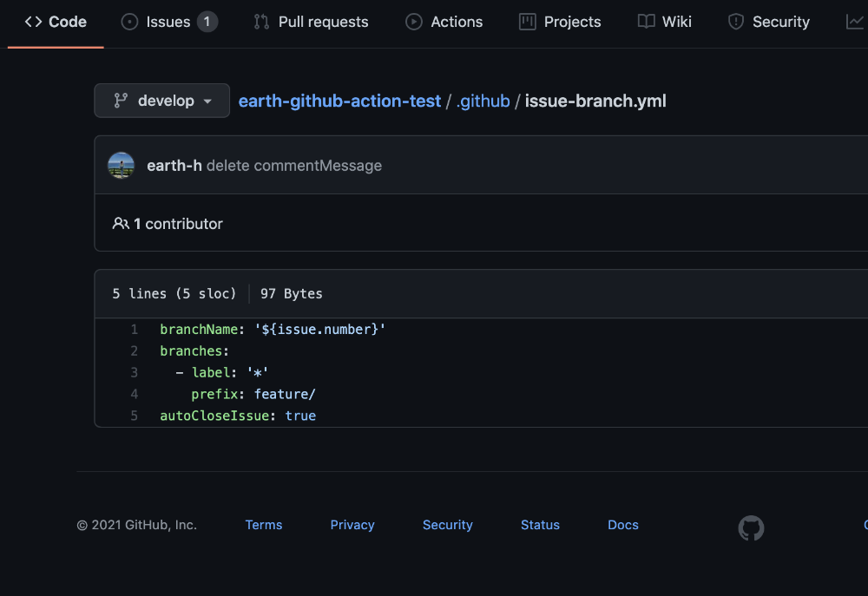This screenshot has width=868, height=596.
Task: Click the Issues count badge
Action: click(x=207, y=23)
